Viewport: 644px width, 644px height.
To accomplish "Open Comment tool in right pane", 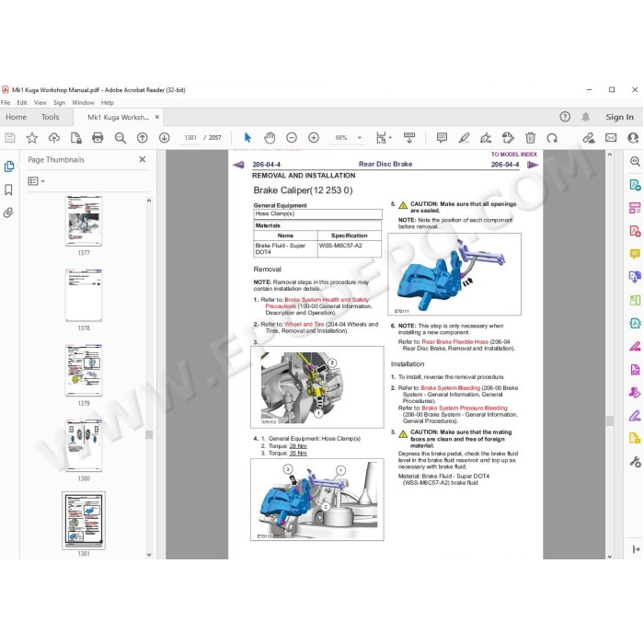I will 635,254.
